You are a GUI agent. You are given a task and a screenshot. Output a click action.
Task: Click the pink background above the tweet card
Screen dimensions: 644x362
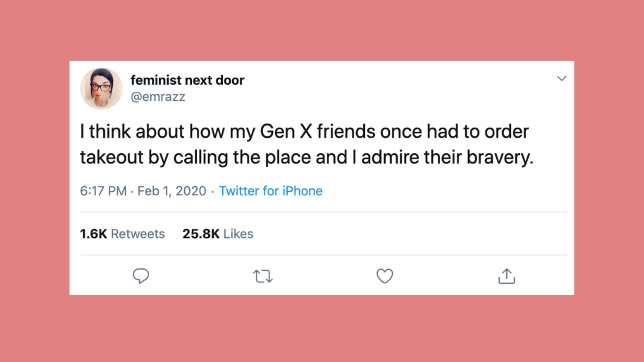[322, 29]
